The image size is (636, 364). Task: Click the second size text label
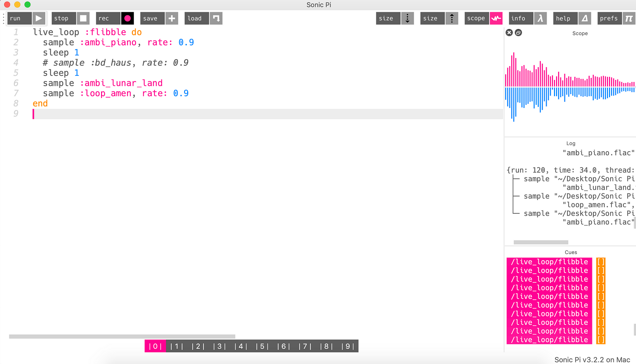[433, 18]
